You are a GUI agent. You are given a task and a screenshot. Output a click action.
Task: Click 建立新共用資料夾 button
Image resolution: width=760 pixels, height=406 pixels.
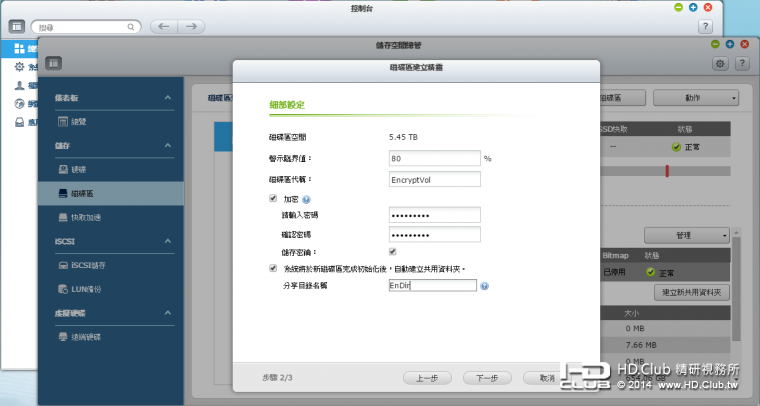(x=692, y=292)
